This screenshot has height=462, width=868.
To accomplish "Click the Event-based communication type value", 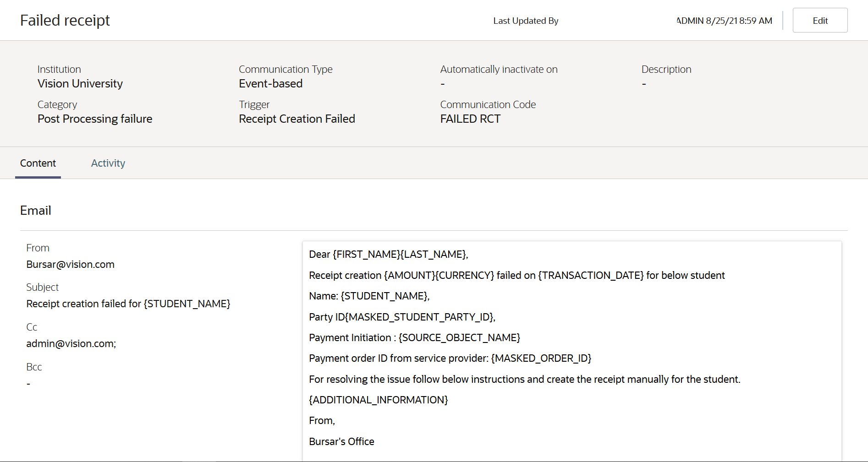I will 270,84.
